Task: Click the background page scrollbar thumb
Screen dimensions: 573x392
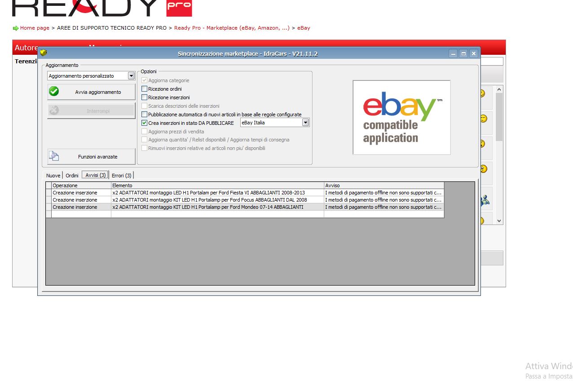Action: [499, 117]
